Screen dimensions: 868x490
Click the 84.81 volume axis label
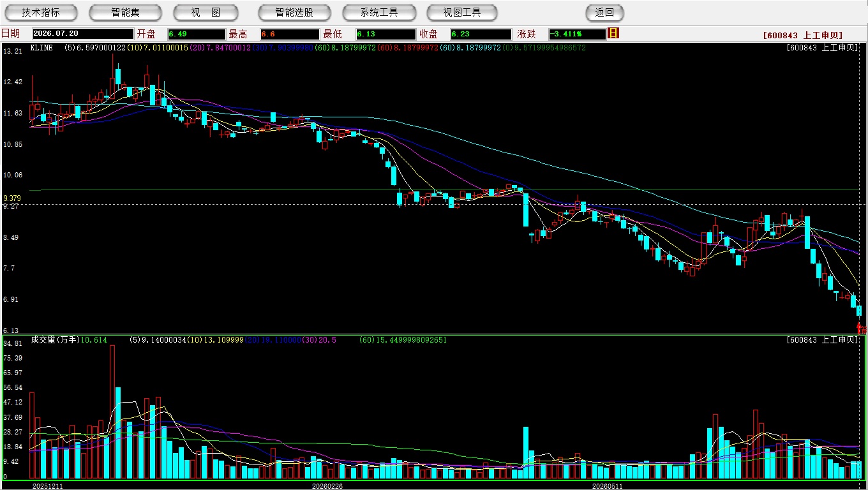(12, 343)
